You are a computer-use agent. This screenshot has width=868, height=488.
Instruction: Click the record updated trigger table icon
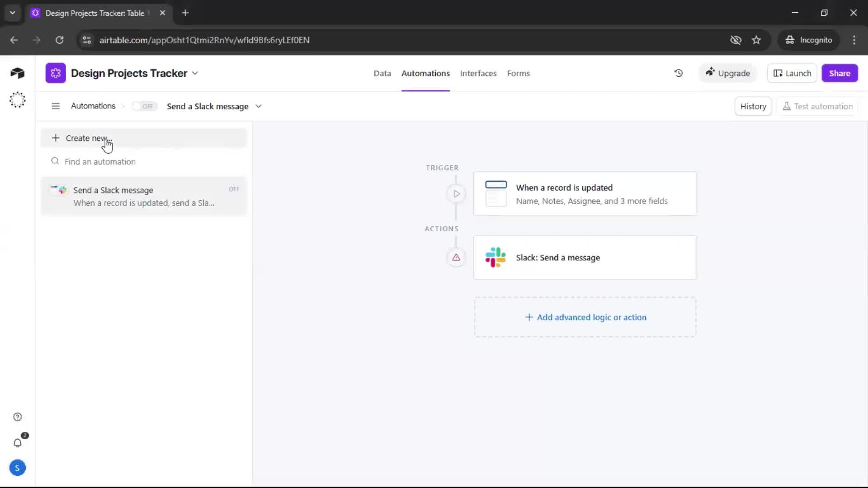tap(496, 194)
